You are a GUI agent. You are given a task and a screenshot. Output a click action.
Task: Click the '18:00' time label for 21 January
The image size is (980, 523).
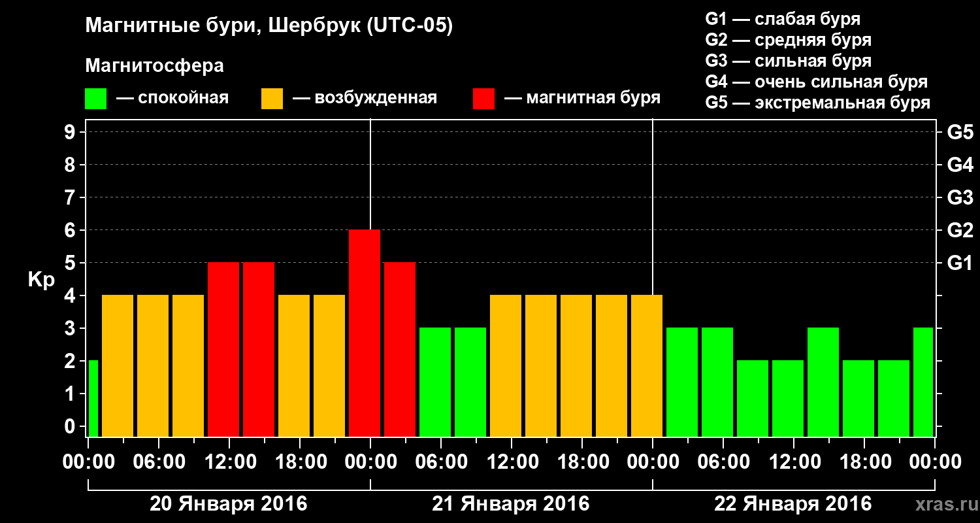pos(582,462)
